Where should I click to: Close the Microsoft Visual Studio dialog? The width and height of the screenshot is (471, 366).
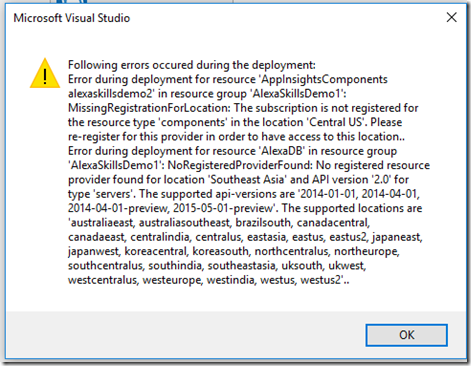click(x=452, y=17)
